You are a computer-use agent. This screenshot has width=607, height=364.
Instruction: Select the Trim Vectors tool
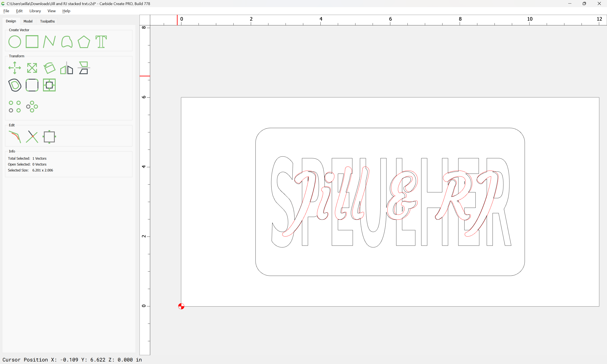[32, 137]
